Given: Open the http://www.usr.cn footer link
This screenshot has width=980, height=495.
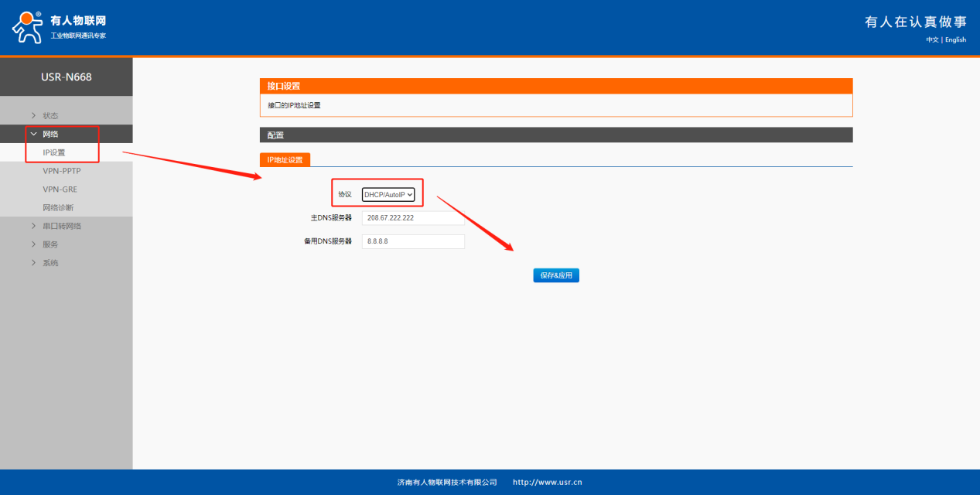Looking at the screenshot, I should coord(547,483).
